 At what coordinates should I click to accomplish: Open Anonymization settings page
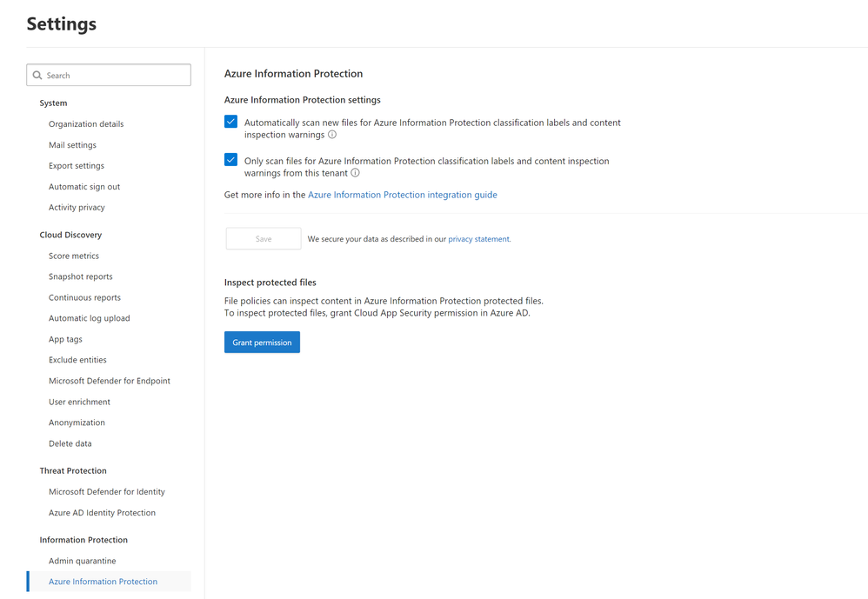pyautogui.click(x=77, y=423)
